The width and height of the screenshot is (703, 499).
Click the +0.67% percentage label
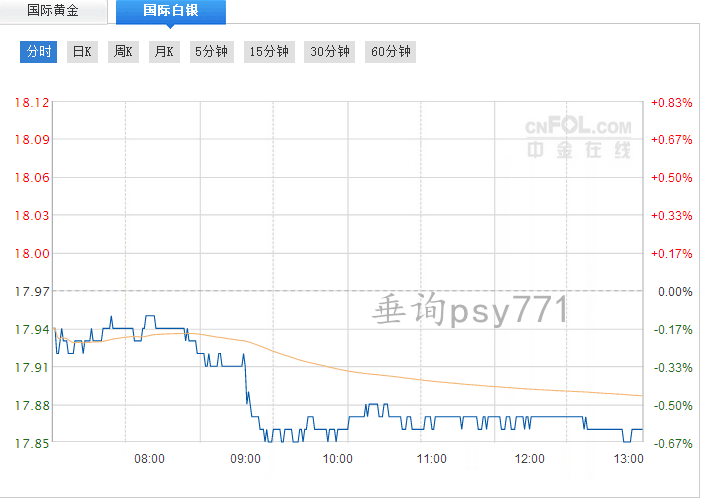point(672,139)
